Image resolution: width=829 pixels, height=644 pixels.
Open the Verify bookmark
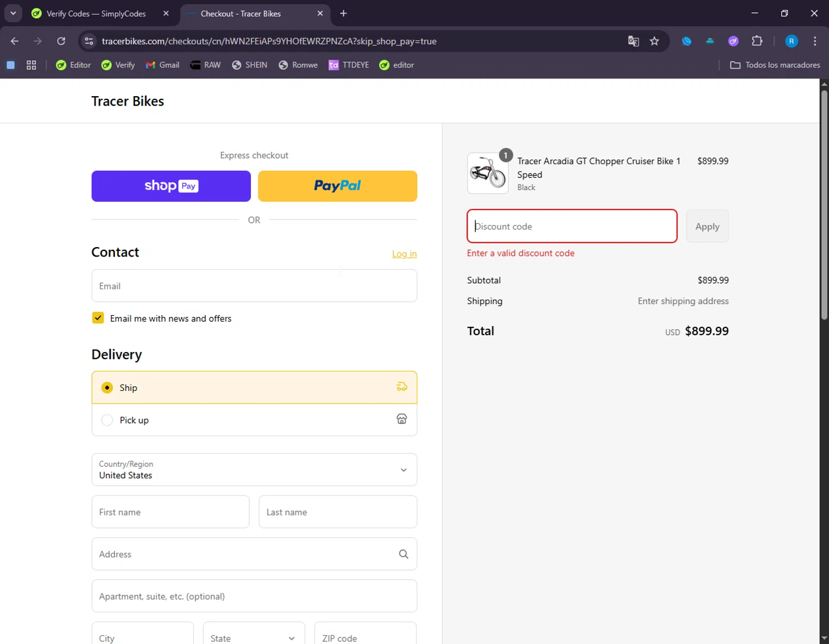pos(118,65)
